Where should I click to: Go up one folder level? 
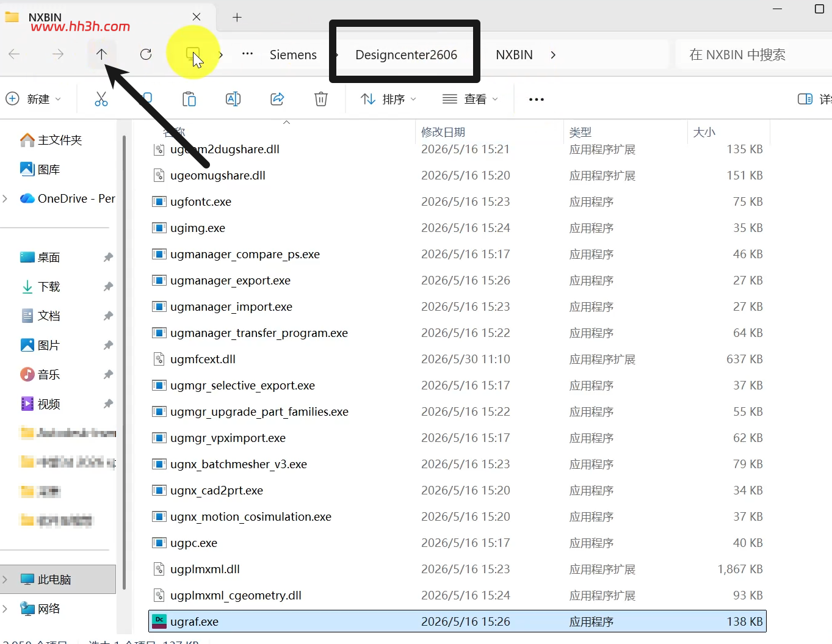(x=101, y=54)
